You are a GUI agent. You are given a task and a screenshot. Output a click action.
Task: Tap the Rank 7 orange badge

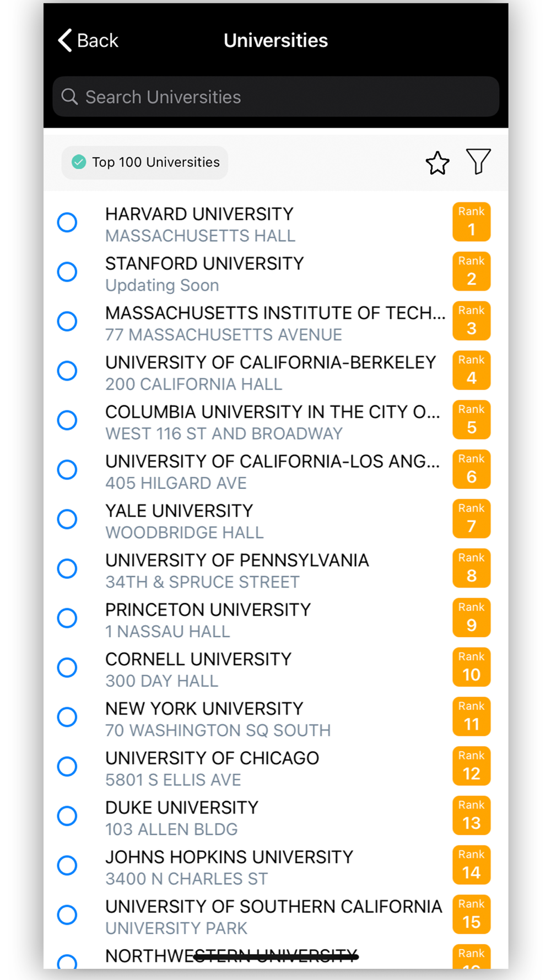click(x=472, y=518)
